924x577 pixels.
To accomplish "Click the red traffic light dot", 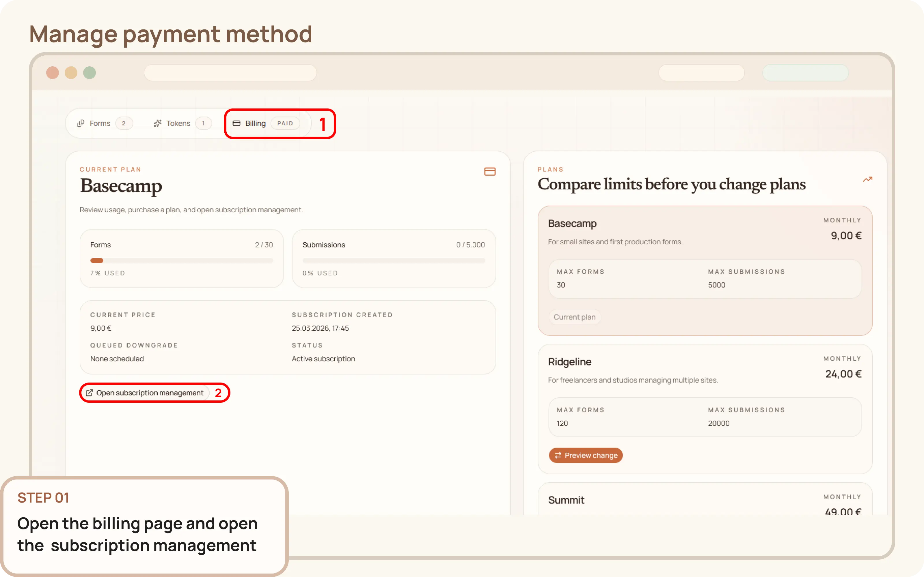I will click(53, 72).
